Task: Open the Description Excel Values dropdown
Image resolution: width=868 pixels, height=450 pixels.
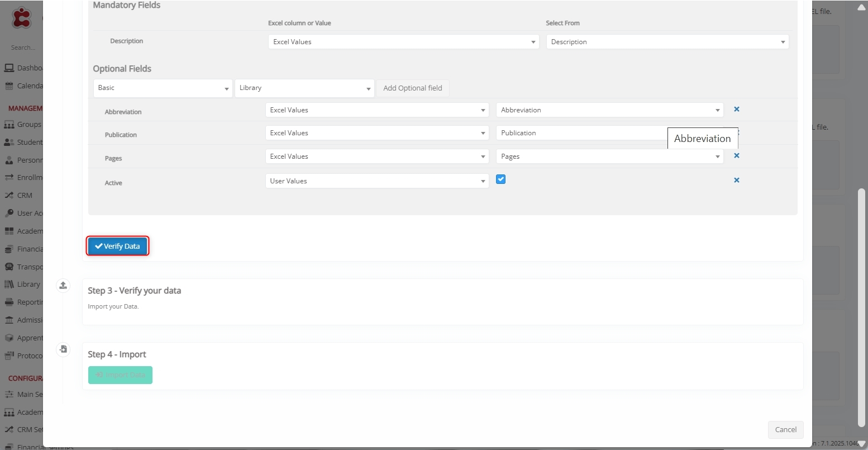Action: pos(403,42)
